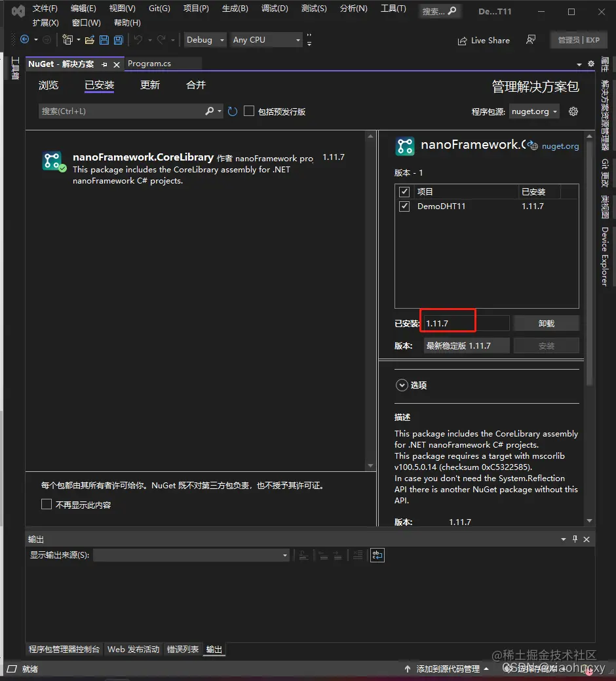Open the 文件(F) menu
The width and height of the screenshot is (616, 681).
45,9
